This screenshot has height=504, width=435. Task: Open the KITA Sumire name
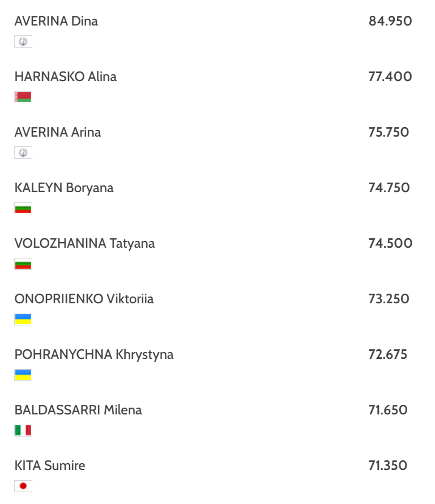pyautogui.click(x=50, y=466)
